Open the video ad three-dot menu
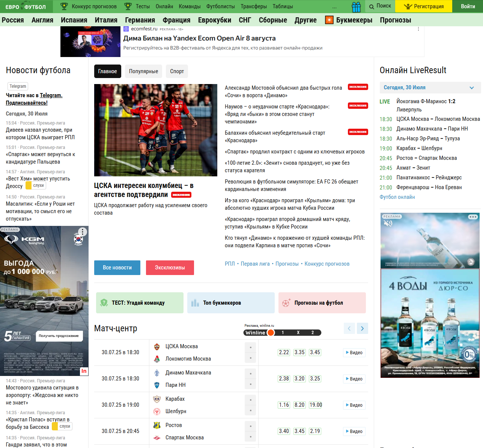 point(473,217)
